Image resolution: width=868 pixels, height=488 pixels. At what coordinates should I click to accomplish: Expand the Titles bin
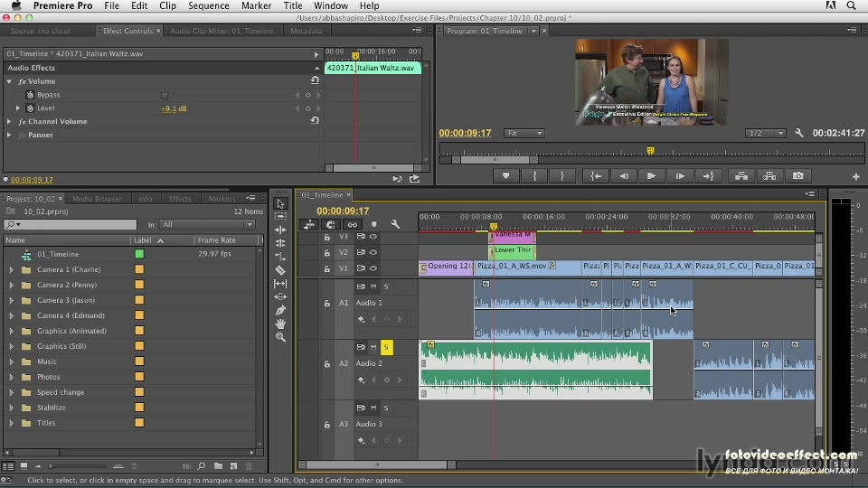pyautogui.click(x=11, y=423)
